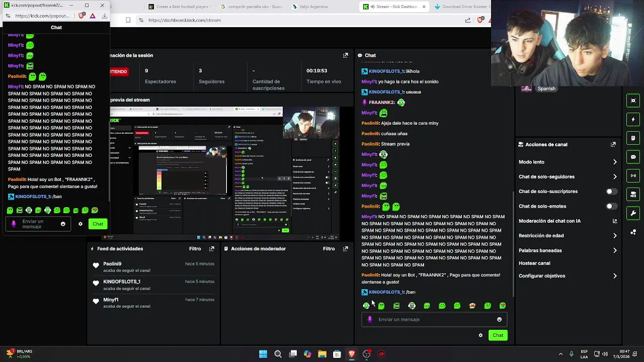This screenshot has width=644, height=362.
Task: Click the wrench tools sidebar icon
Action: pyautogui.click(x=633, y=213)
